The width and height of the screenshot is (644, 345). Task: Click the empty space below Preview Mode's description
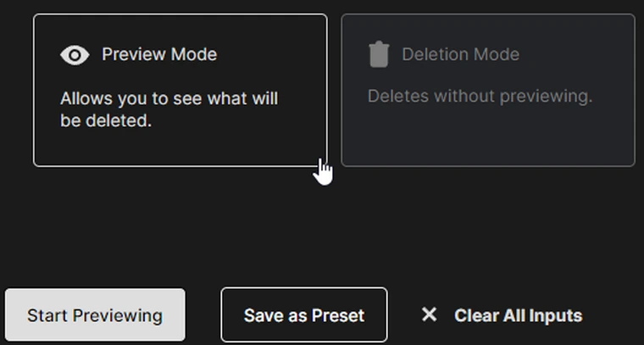click(180, 147)
